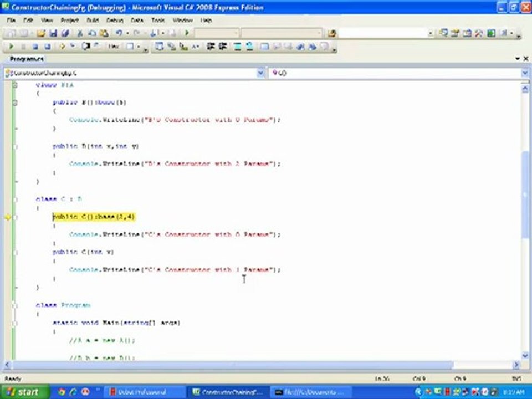Collapse the class C outlining toggle
532x399 pixels.
click(x=15, y=199)
